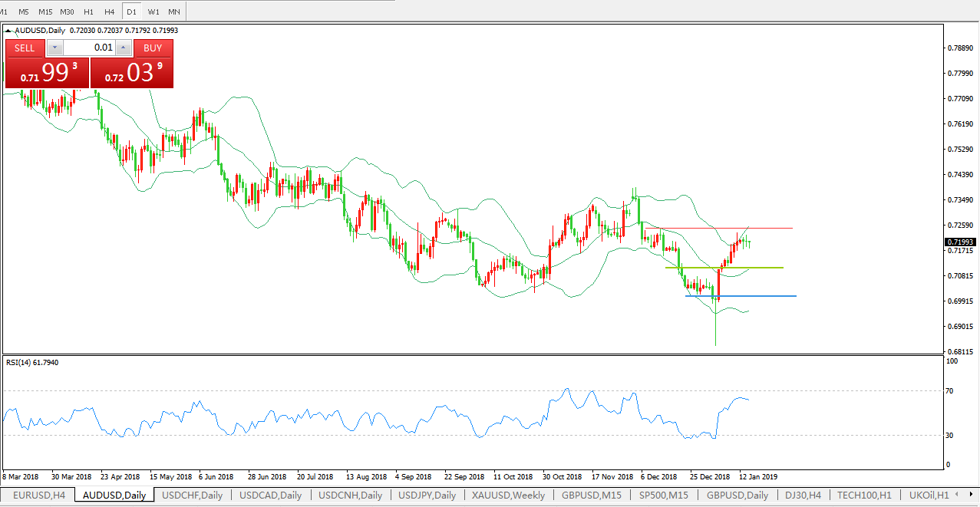Image resolution: width=980 pixels, height=507 pixels.
Task: Select the H4 timeframe button
Action: 110,12
